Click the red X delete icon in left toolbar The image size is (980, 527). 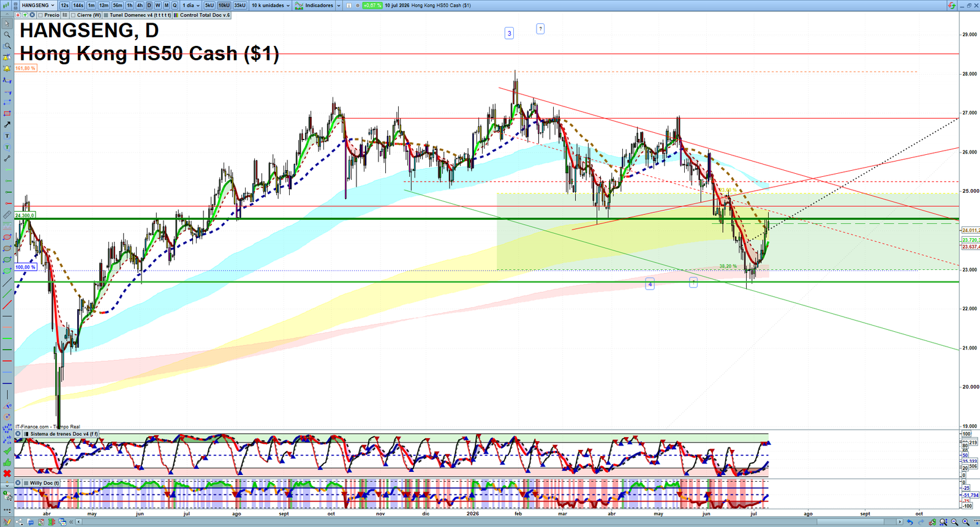pos(7,474)
